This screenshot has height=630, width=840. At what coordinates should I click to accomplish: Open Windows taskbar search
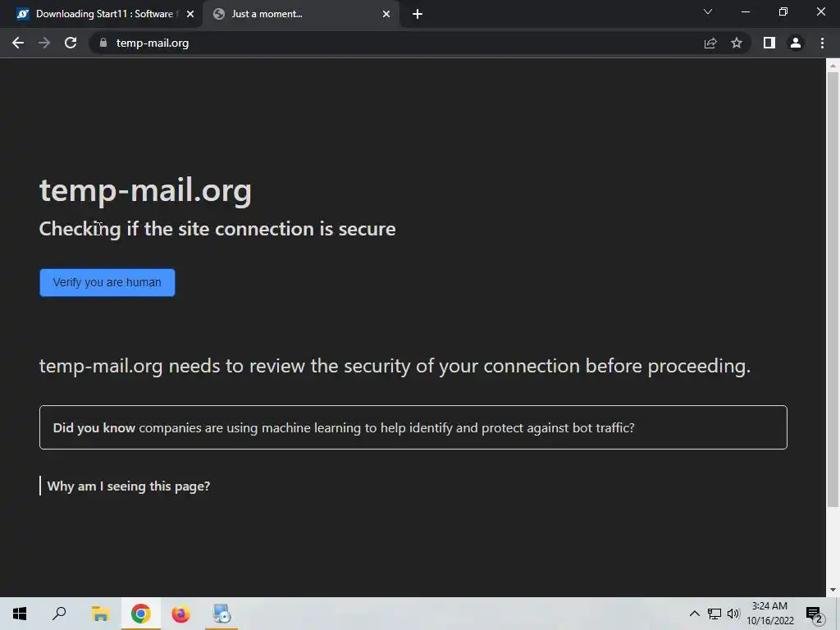tap(59, 614)
